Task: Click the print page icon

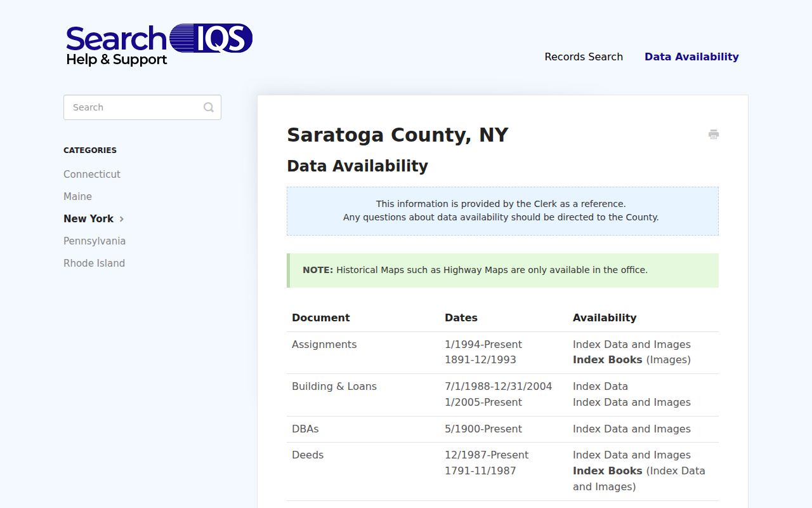Action: pyautogui.click(x=714, y=134)
